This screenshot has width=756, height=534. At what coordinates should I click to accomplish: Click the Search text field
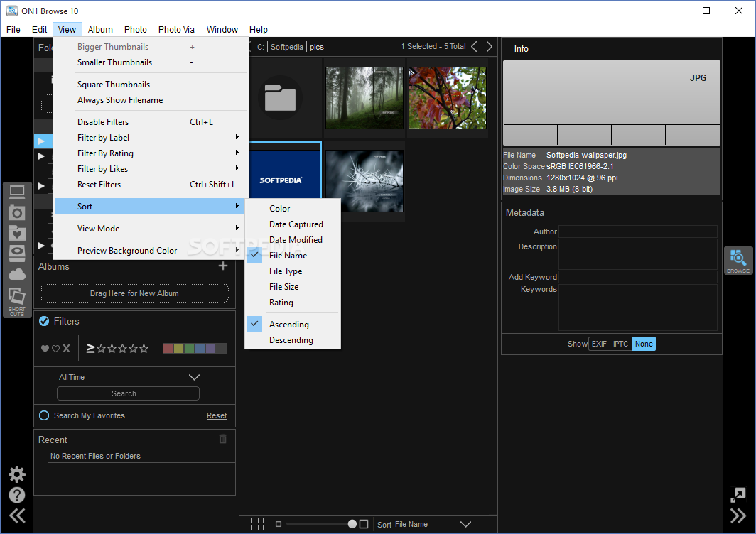point(128,393)
